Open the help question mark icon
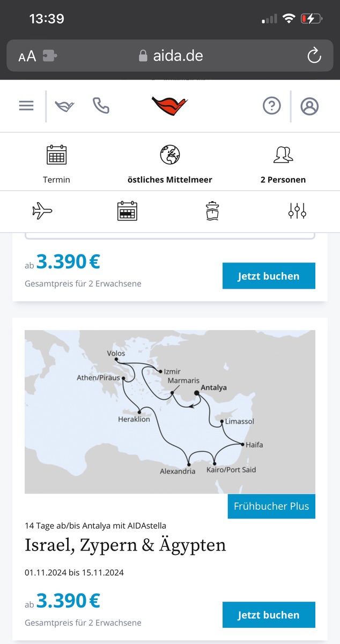 click(x=272, y=106)
